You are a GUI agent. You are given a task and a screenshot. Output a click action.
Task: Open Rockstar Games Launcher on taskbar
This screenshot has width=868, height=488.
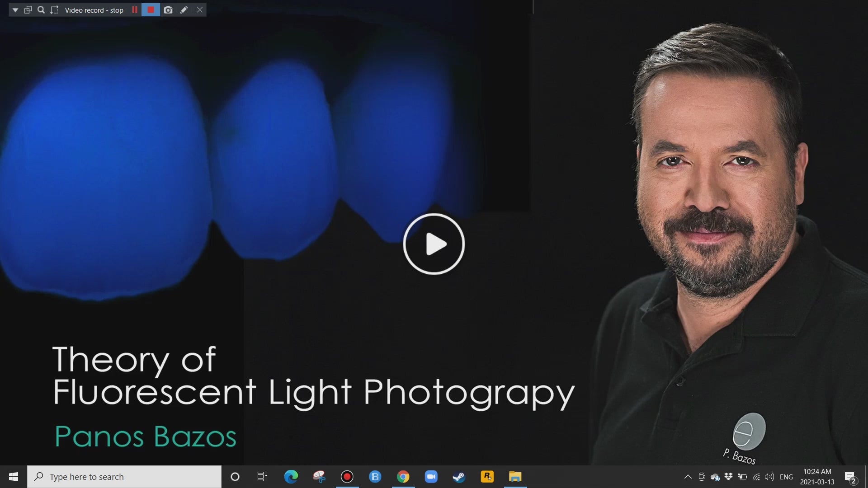(x=487, y=477)
